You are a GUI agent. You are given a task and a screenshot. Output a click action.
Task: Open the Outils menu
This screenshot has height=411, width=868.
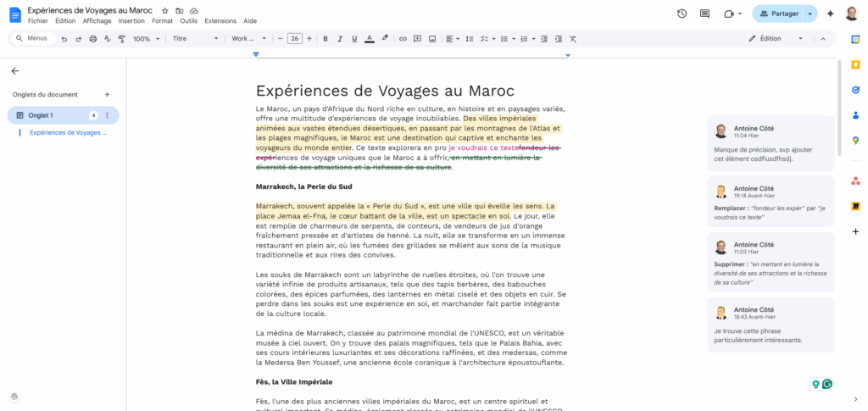(x=189, y=21)
